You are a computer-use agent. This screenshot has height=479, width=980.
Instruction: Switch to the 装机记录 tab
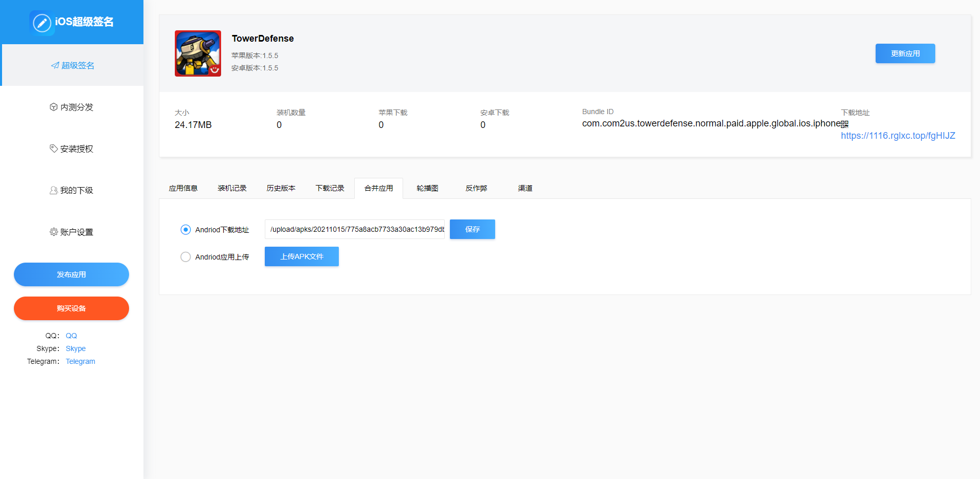click(232, 188)
